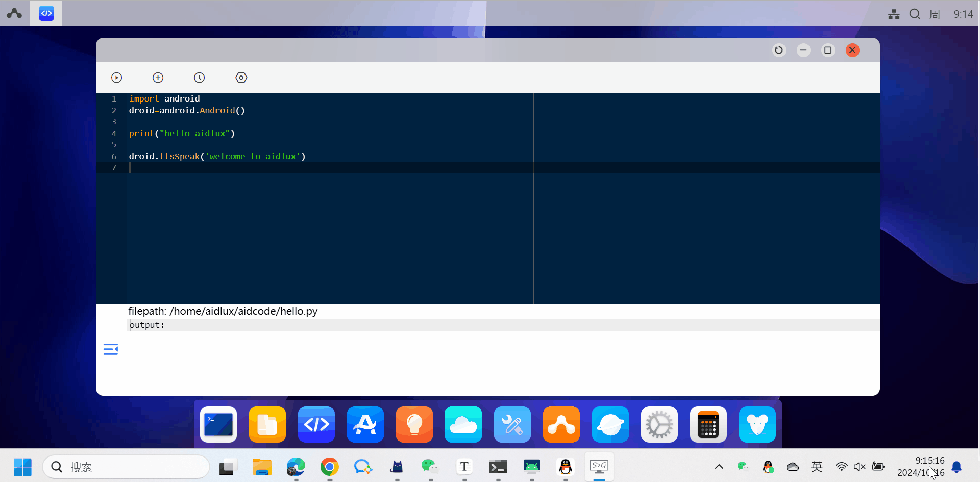Click the refresh button in title bar
The width and height of the screenshot is (980, 482).
778,50
